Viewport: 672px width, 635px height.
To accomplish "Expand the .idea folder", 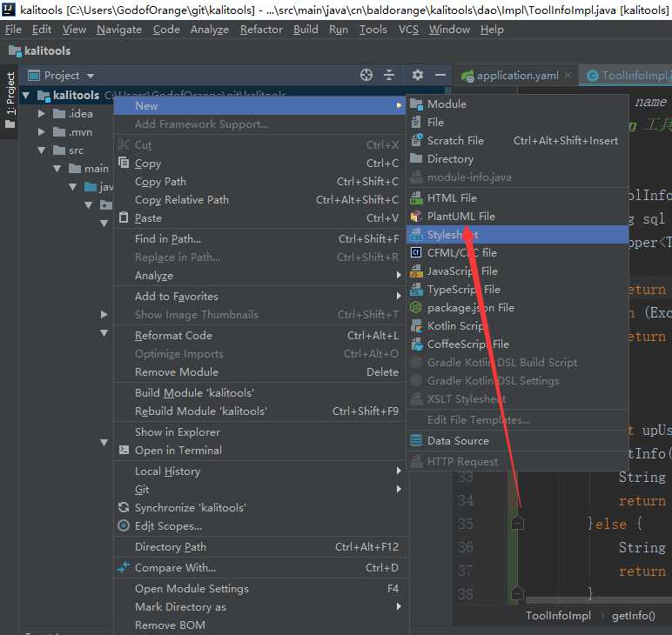I will point(42,113).
